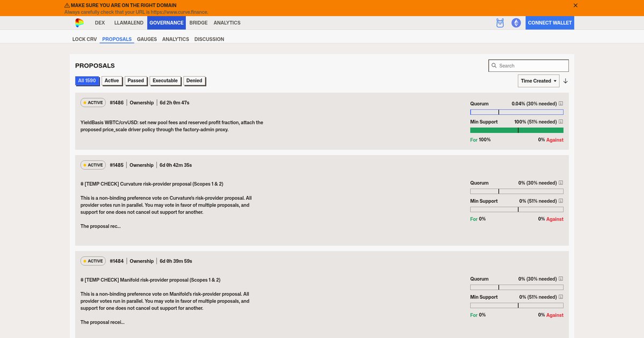644x338 pixels.
Task: Switch to the LOCK CRV tab
Action: [x=85, y=39]
